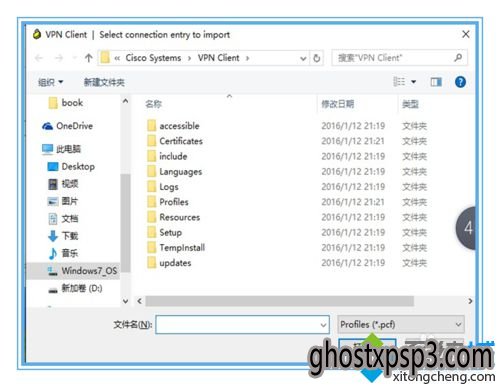
Task: Click the search magnifier icon
Action: point(458,58)
